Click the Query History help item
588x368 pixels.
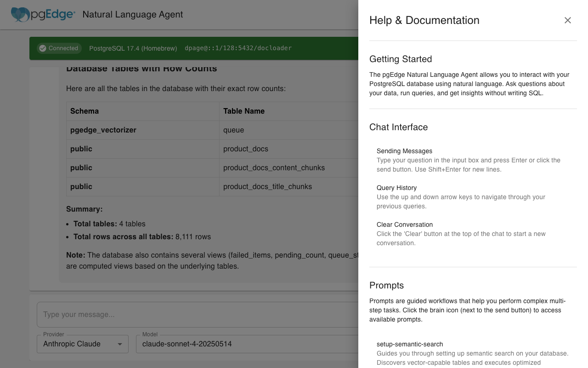pyautogui.click(x=396, y=188)
